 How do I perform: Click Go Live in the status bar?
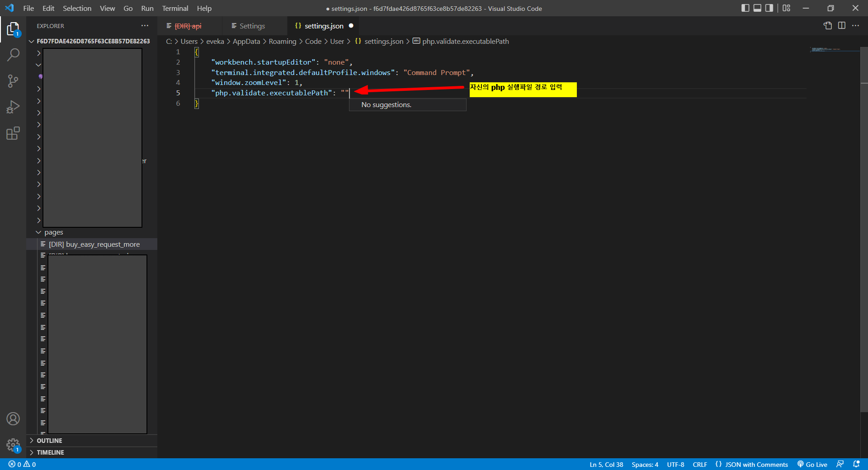(x=812, y=464)
